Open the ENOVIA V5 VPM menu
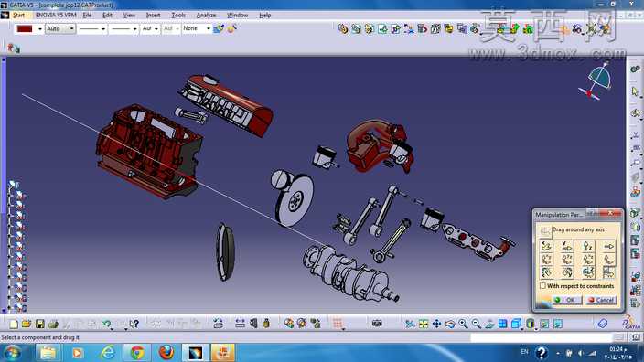This screenshot has width=644, height=362. click(56, 16)
